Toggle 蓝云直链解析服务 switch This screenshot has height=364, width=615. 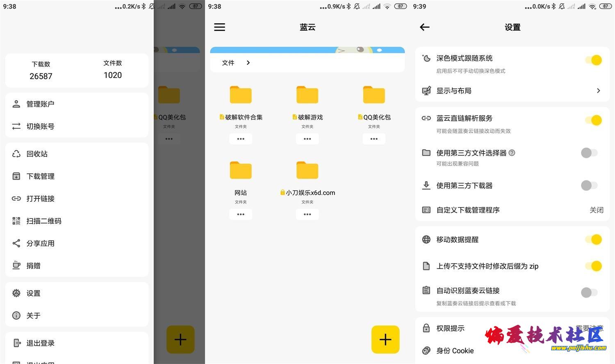(x=594, y=120)
